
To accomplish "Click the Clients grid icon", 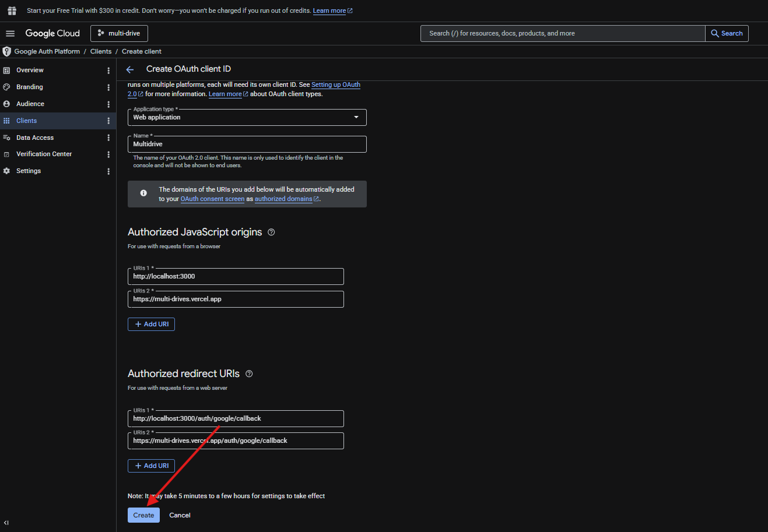I will [x=6, y=121].
